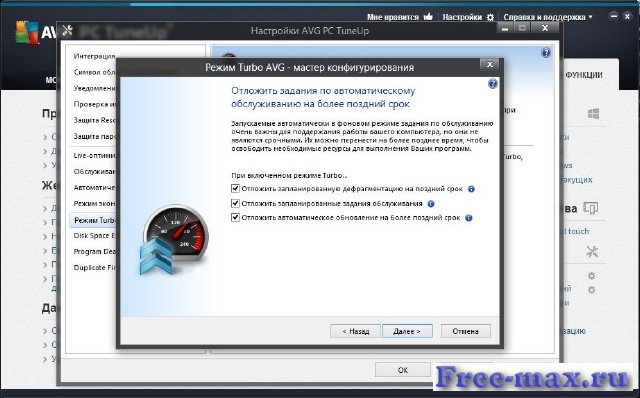Toggle postpone automatic update checkbox
640x398 pixels.
coord(235,217)
